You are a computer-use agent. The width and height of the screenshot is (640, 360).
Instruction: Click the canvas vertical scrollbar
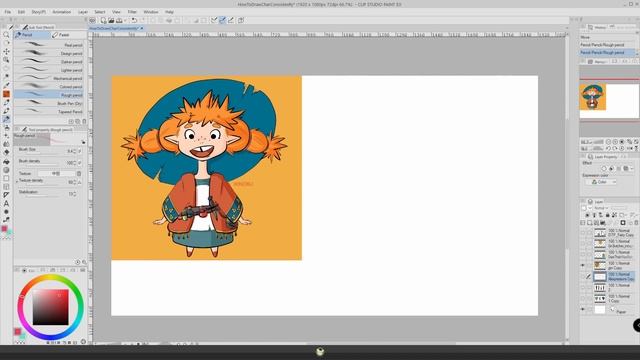tap(567, 188)
